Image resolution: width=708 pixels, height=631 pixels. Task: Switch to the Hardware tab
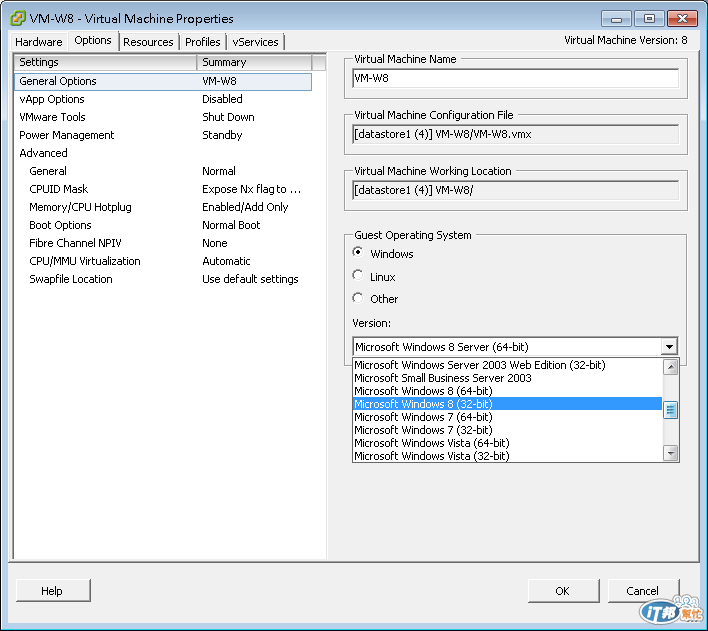[39, 42]
